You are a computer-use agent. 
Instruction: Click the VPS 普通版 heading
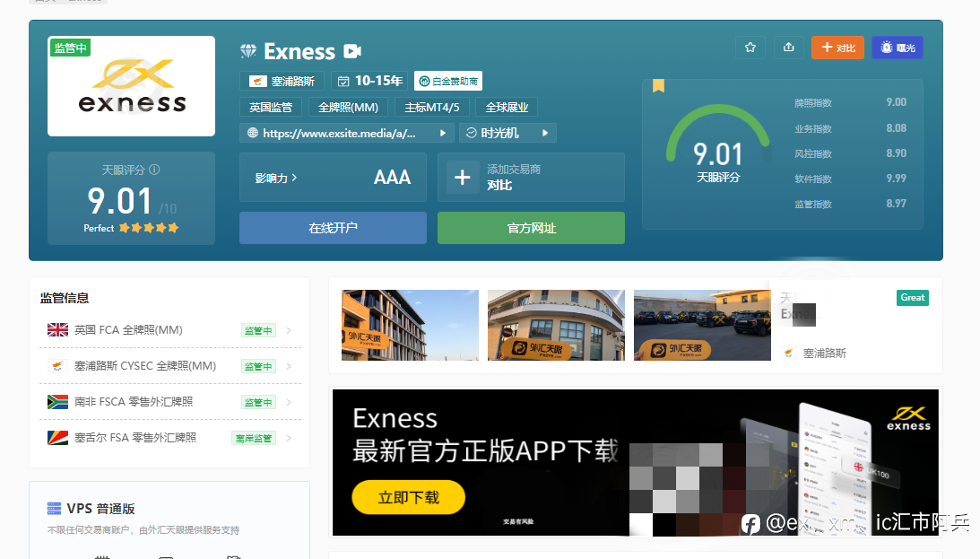click(x=100, y=509)
